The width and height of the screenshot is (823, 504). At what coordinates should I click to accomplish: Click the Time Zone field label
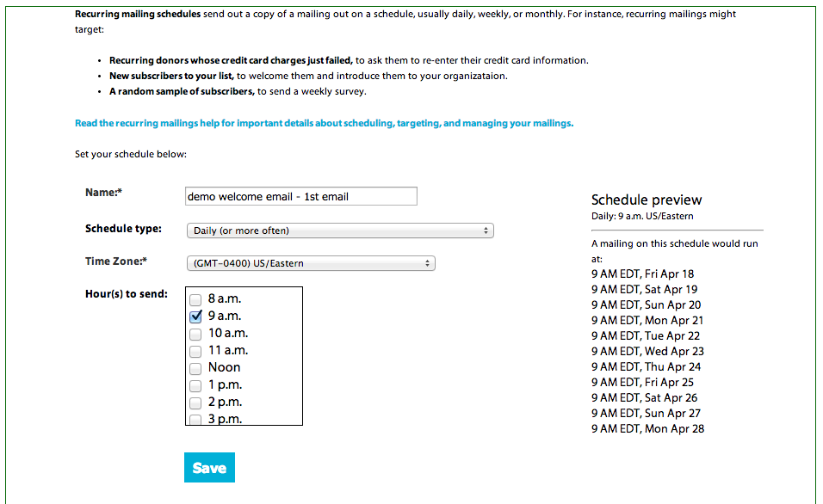click(x=116, y=261)
